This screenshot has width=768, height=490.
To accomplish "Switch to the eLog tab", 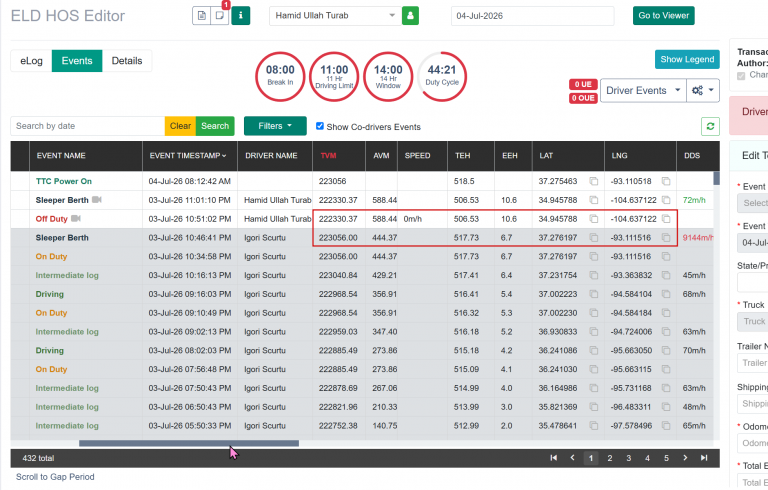I will click(31, 61).
